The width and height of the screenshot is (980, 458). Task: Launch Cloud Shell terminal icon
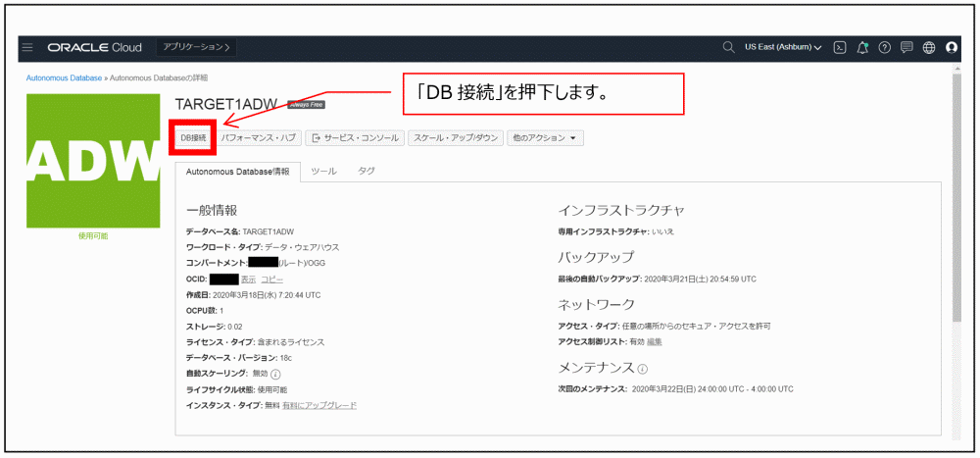click(841, 47)
